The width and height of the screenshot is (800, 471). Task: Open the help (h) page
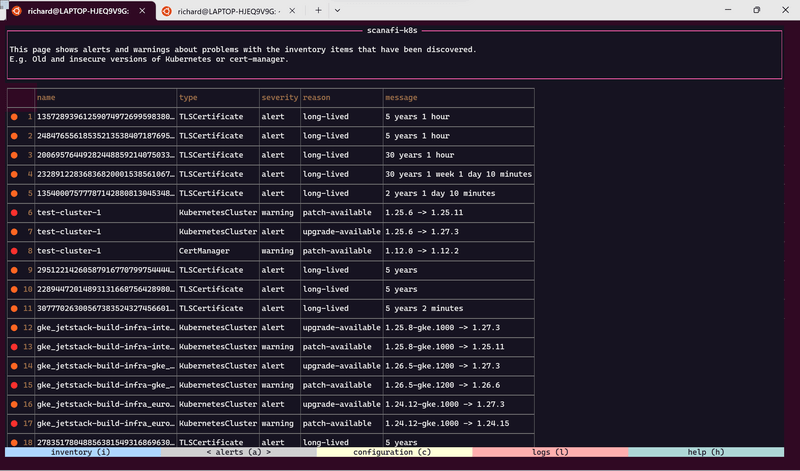coord(706,452)
